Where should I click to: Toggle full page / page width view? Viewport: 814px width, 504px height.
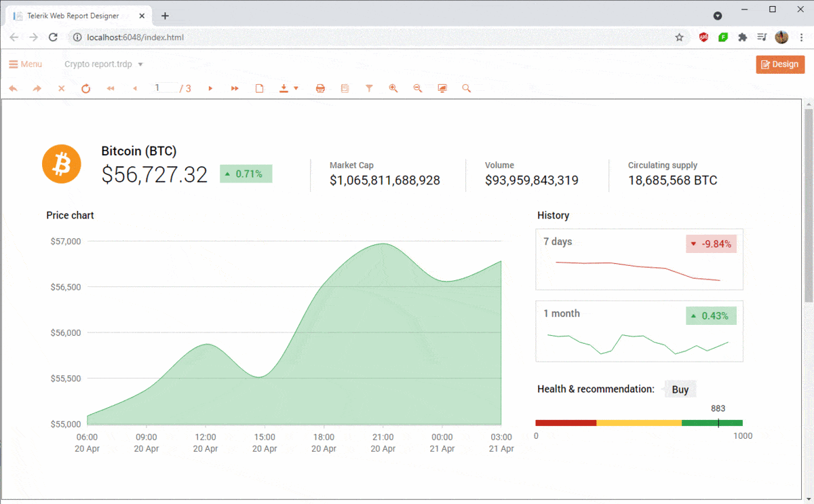442,88
